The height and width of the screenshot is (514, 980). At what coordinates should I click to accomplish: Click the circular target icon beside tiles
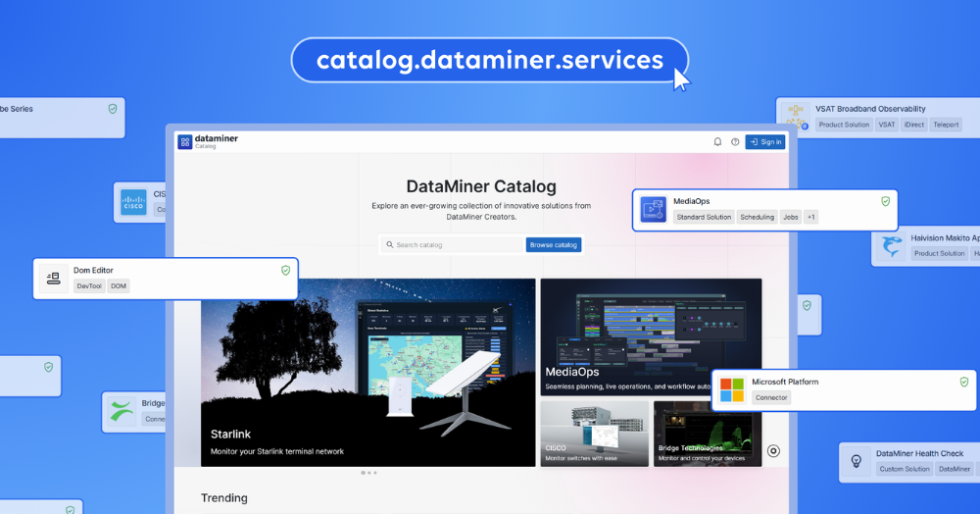774,451
